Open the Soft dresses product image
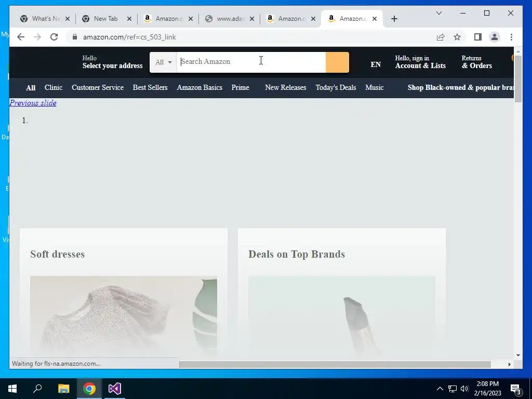This screenshot has width=532, height=399. [x=124, y=316]
